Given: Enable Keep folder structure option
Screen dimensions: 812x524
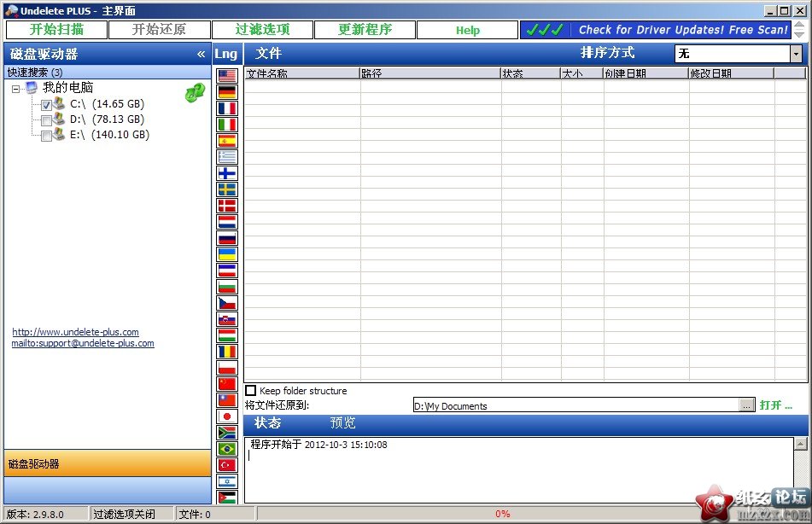Looking at the screenshot, I should click(x=251, y=390).
